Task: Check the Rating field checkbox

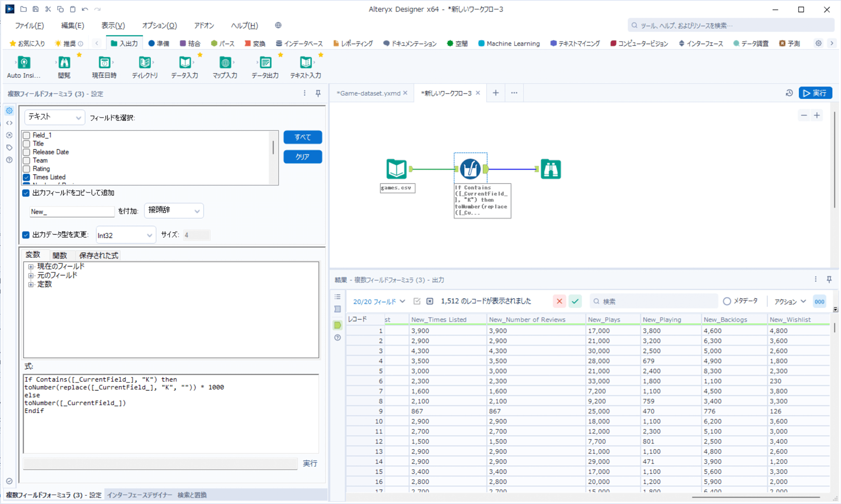Action: tap(26, 169)
